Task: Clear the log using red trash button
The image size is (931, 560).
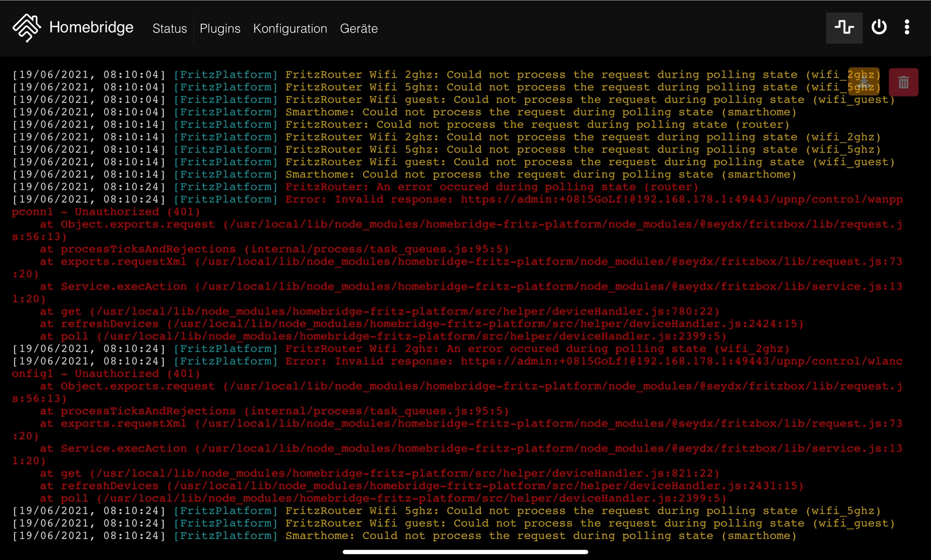Action: click(903, 82)
